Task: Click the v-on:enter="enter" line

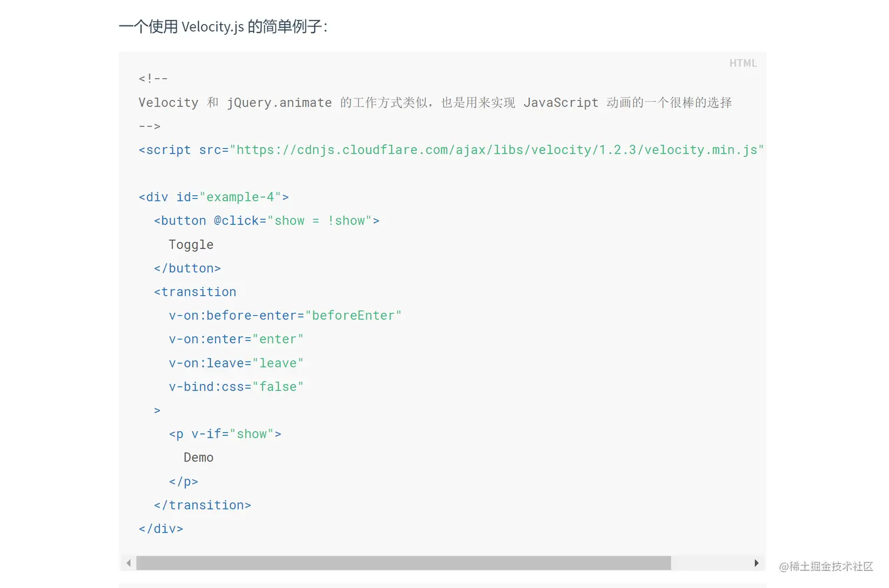Action: point(236,339)
